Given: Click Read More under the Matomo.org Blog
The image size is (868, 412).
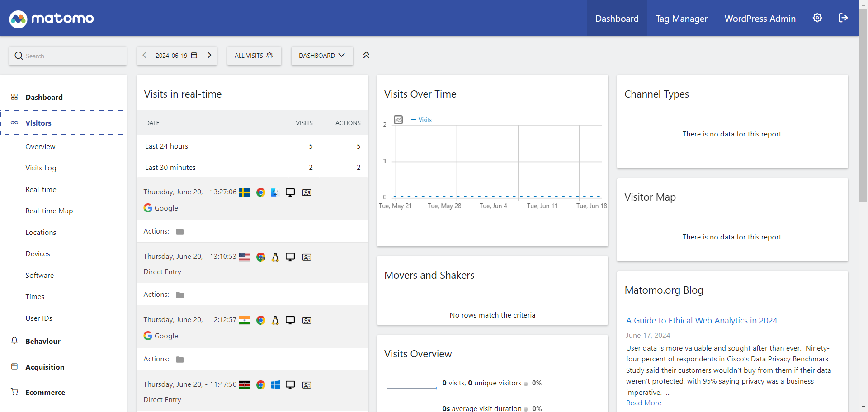Looking at the screenshot, I should (x=643, y=403).
